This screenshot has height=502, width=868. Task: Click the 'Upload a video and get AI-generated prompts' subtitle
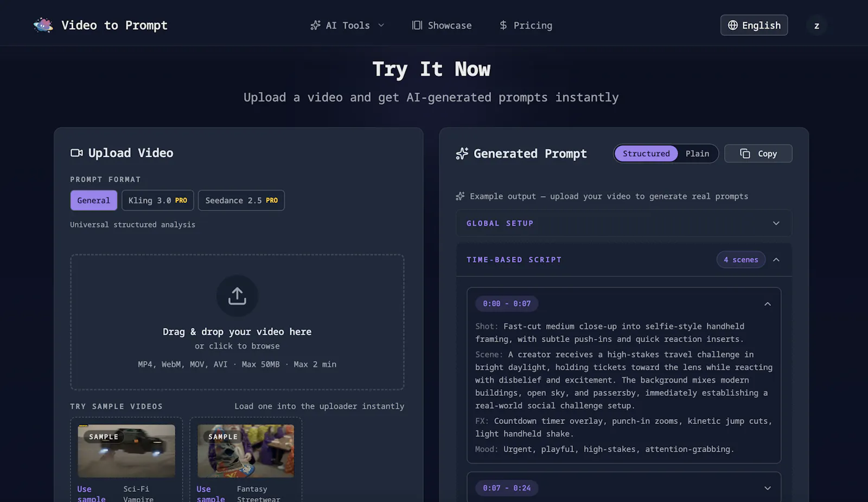tap(431, 98)
